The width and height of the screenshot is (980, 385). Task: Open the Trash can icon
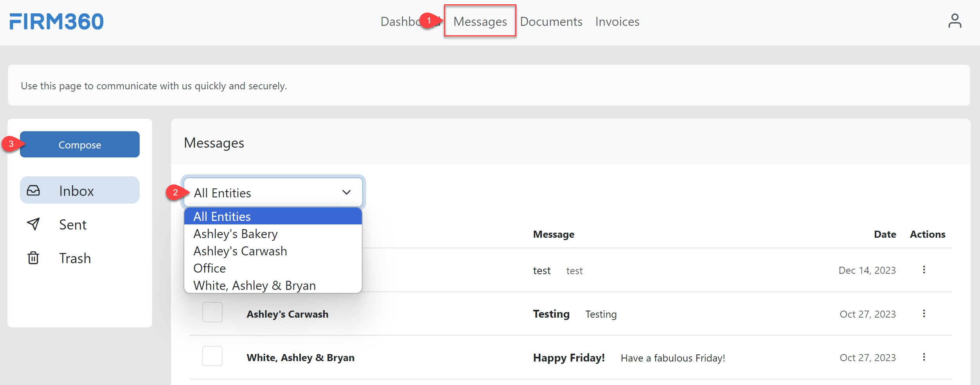point(34,258)
